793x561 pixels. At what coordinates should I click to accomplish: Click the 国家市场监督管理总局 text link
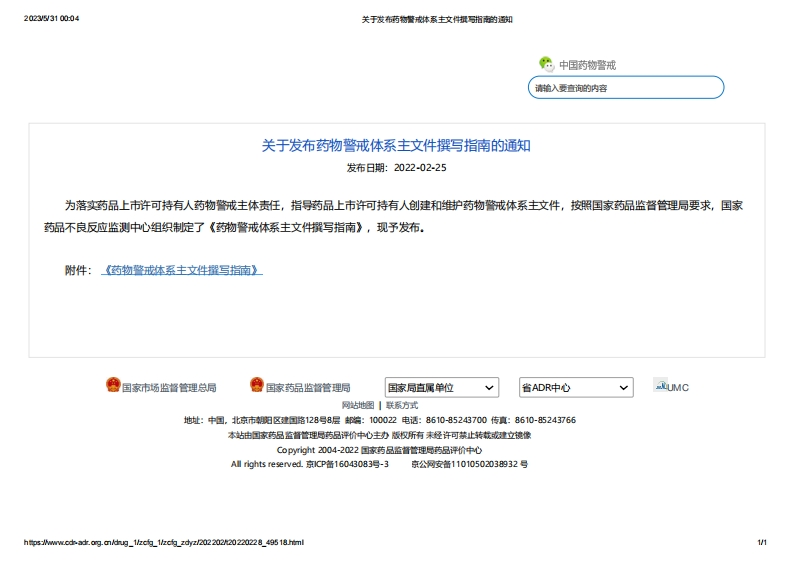168,388
